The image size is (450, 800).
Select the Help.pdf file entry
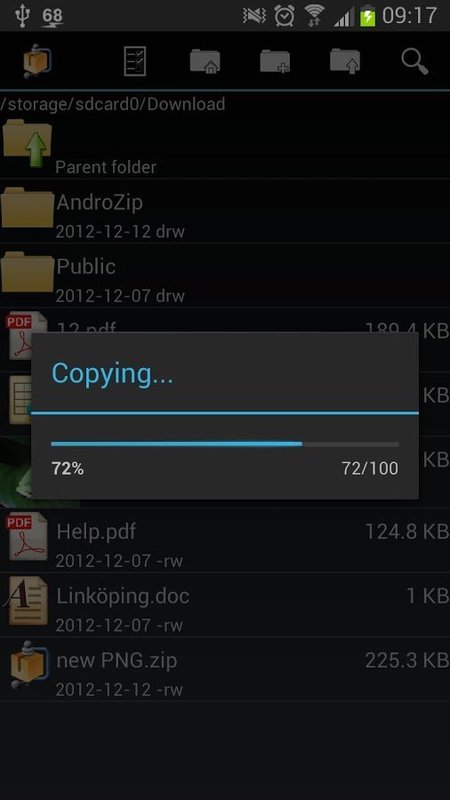point(225,541)
